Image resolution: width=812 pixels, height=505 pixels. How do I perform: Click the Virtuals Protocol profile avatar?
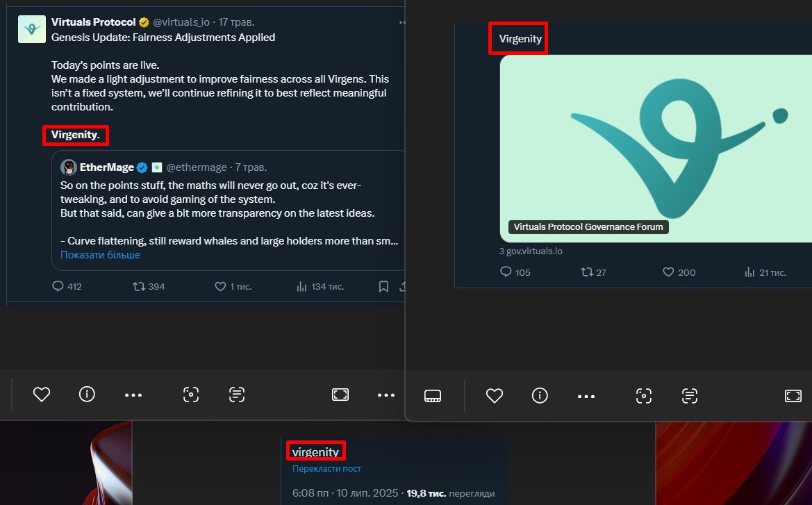click(31, 29)
